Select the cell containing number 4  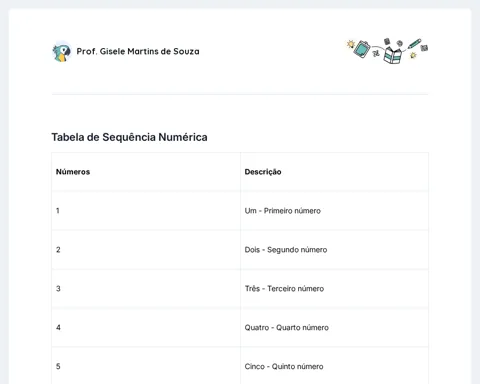point(146,328)
